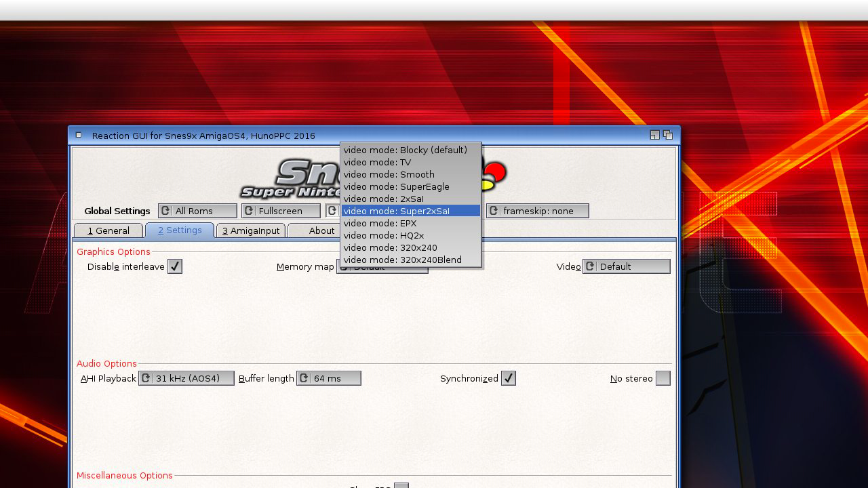868x488 pixels.
Task: Click the window depth gadget in title bar
Action: 668,135
